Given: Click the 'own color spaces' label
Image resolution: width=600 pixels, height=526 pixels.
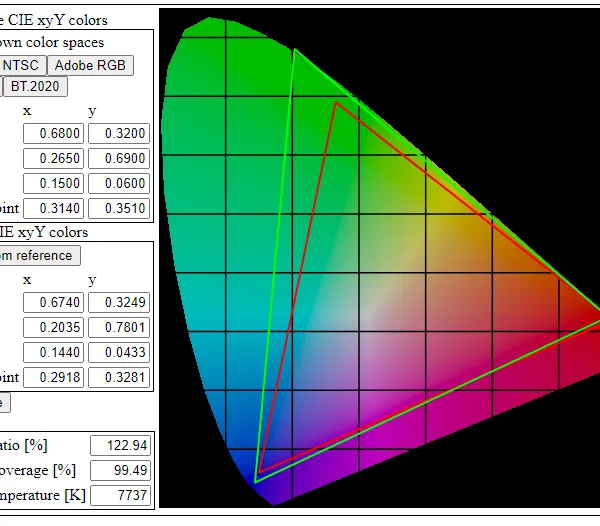Looking at the screenshot, I should [x=52, y=42].
